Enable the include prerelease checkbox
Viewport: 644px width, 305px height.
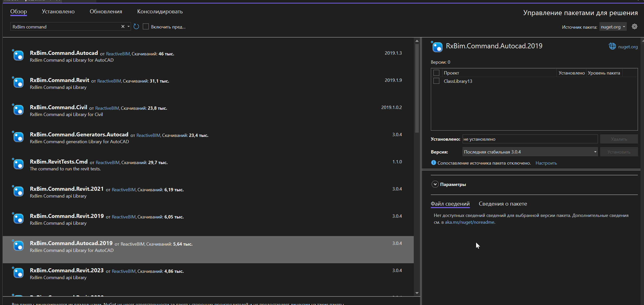click(x=146, y=27)
